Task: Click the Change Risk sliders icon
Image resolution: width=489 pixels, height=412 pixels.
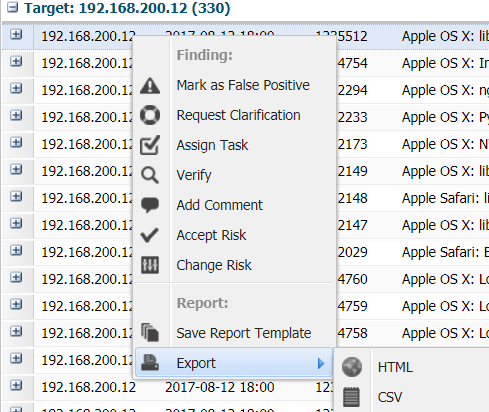Action: pos(150,265)
